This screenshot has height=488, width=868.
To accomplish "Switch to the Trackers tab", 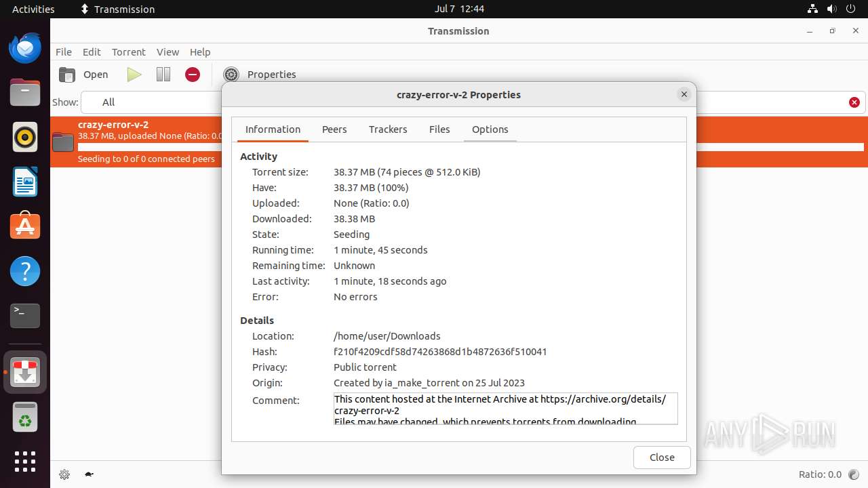I will pyautogui.click(x=388, y=129).
